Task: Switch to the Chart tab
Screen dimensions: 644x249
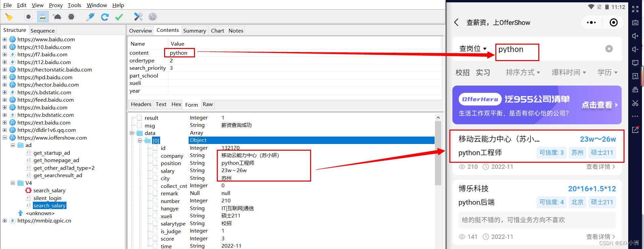Action: pos(217,31)
